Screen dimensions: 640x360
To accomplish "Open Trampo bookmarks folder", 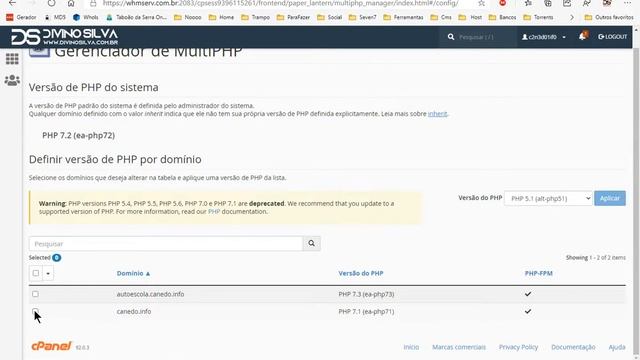I will (x=256, y=17).
